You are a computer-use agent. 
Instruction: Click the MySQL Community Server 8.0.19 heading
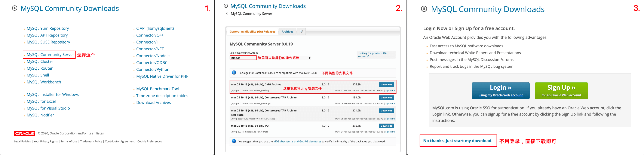tap(261, 44)
